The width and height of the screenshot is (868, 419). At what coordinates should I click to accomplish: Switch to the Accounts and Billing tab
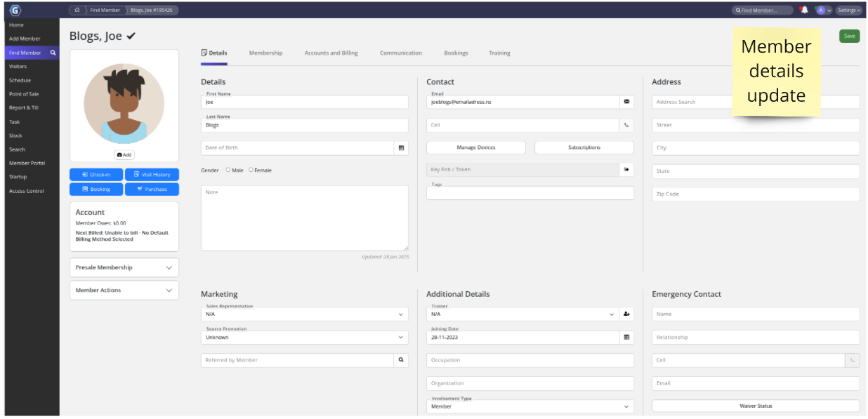coord(331,53)
